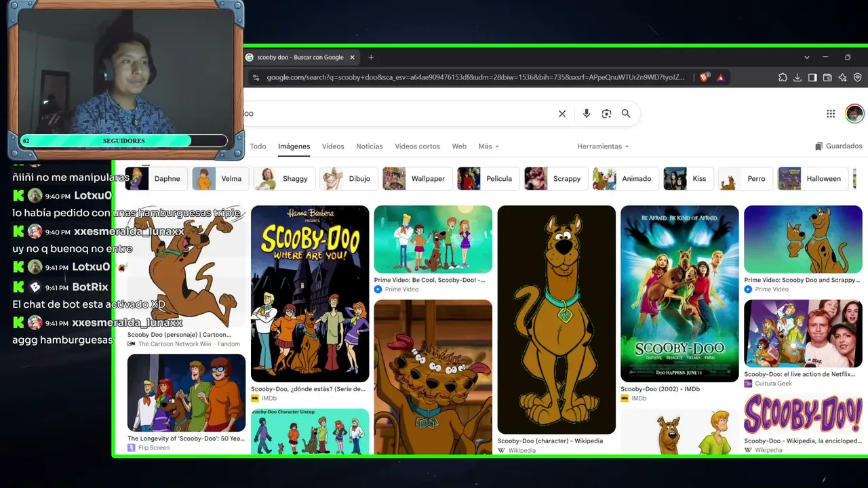Clear the Google search box
This screenshot has width=868, height=488.
[562, 114]
